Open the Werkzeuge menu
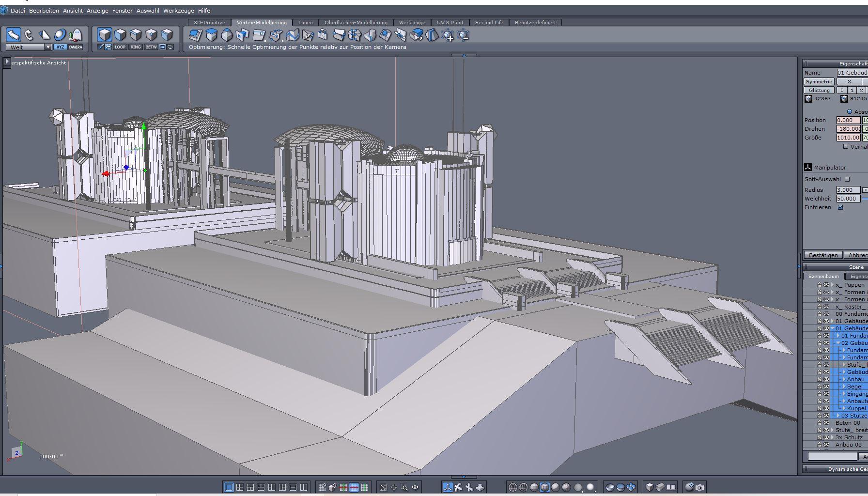868x496 pixels. (178, 11)
